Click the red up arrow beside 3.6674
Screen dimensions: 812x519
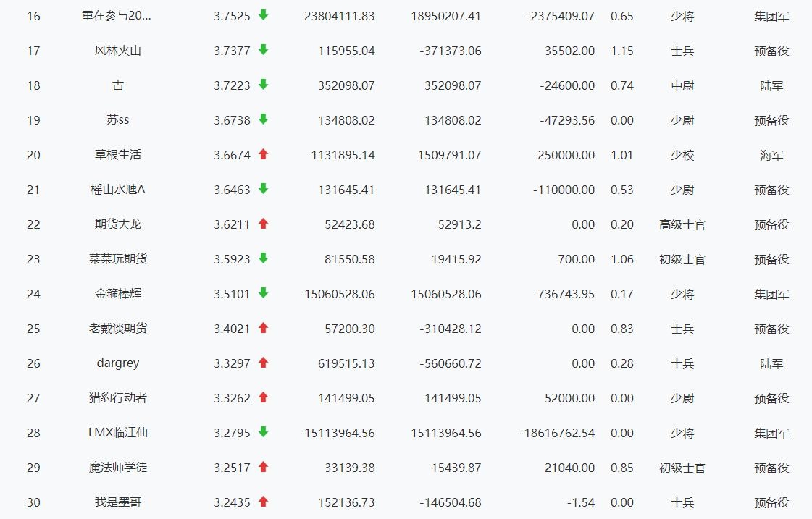(x=263, y=154)
